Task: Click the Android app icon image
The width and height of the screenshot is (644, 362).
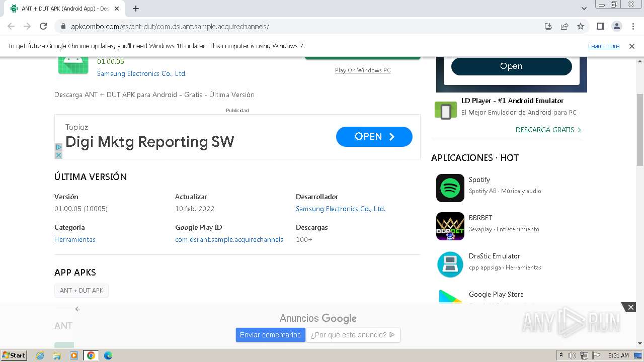Action: (x=73, y=65)
